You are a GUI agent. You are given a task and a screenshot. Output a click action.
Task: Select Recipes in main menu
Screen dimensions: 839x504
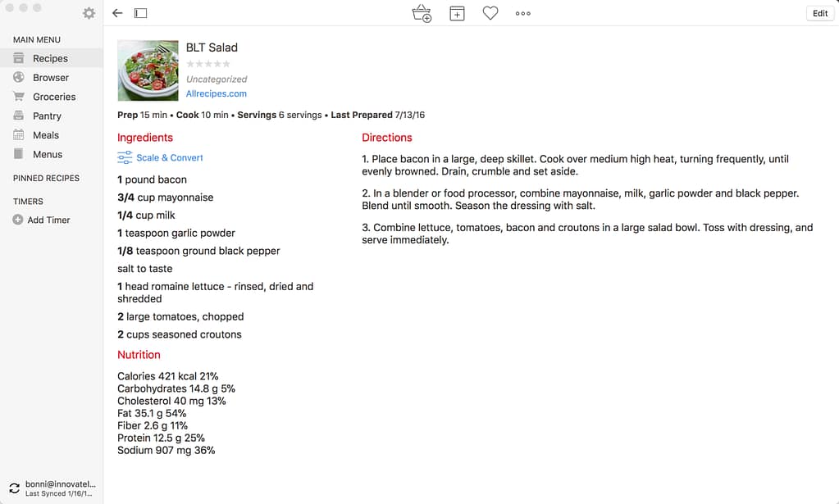point(50,58)
